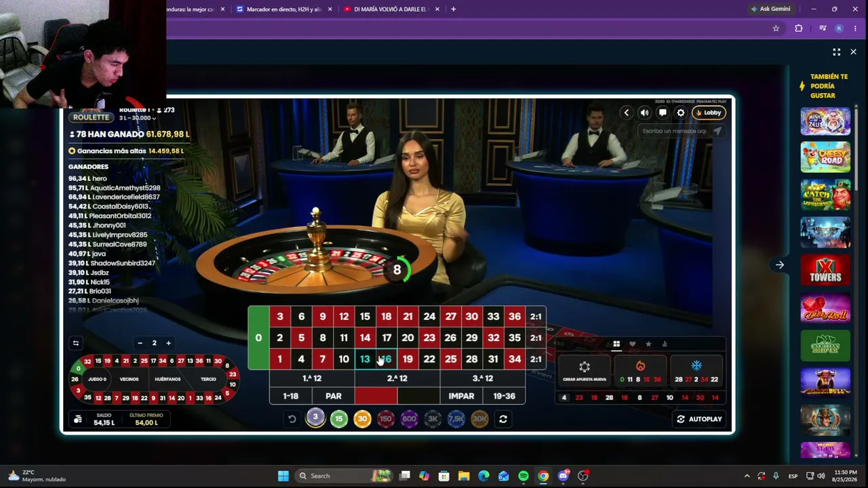Repeat the previous bet
The width and height of the screenshot is (868, 488).
503,419
